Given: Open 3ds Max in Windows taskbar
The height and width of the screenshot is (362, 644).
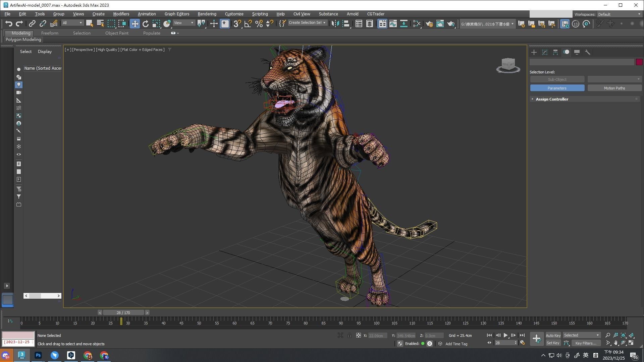Looking at the screenshot, I should (22, 355).
